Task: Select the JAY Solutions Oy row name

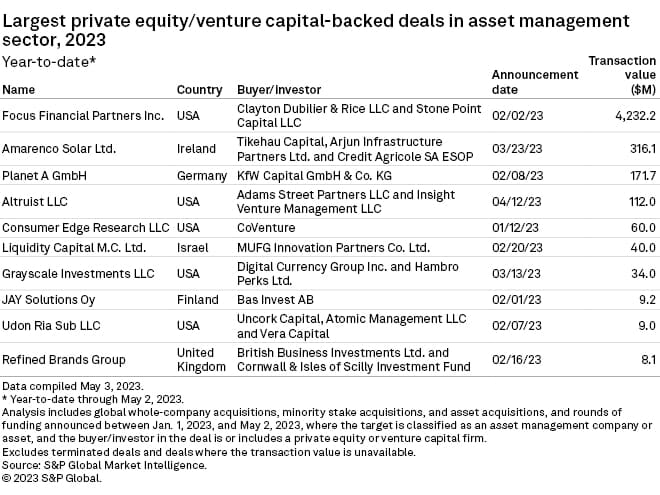Action: [x=50, y=299]
